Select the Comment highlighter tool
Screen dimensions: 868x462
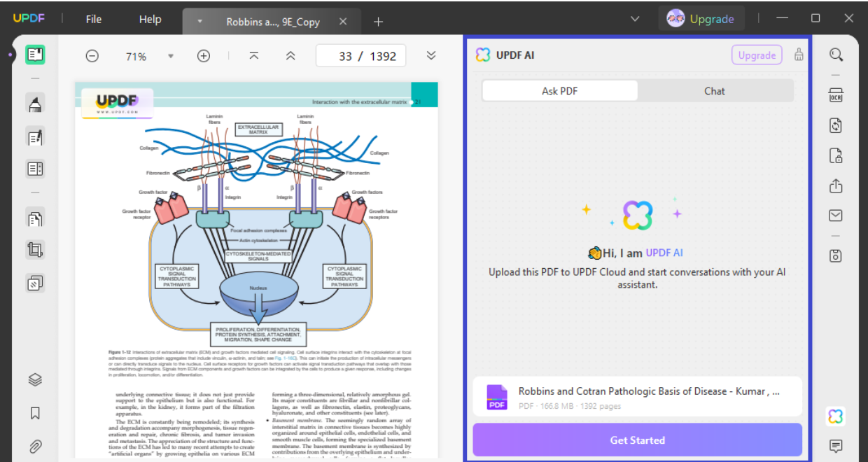(x=35, y=104)
